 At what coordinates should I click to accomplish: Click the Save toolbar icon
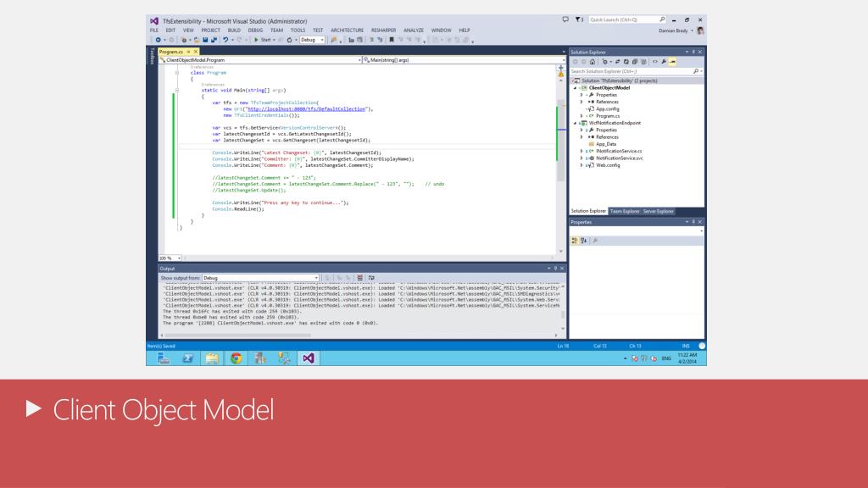pos(205,40)
